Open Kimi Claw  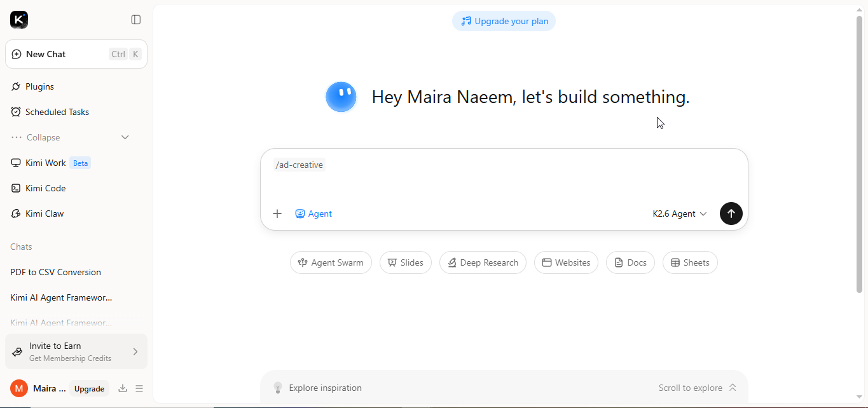tap(76, 214)
